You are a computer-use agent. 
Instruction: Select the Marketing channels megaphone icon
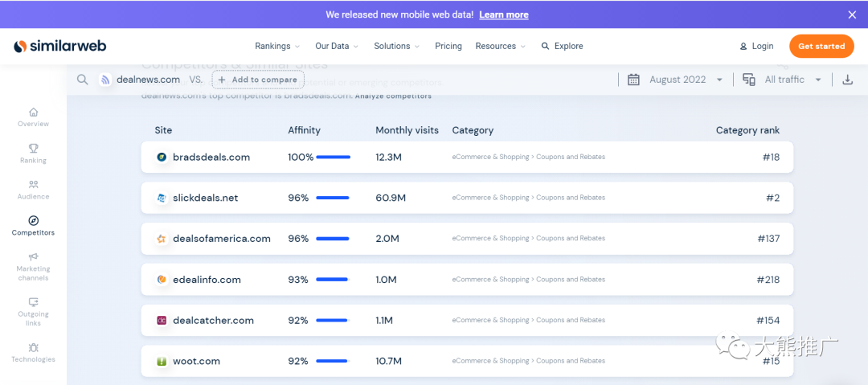click(x=33, y=257)
